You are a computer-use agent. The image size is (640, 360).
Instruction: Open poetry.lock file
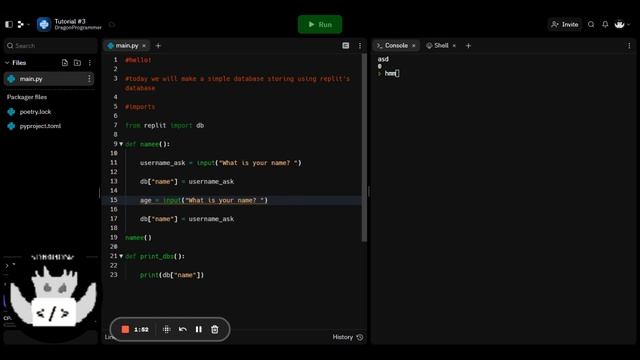[x=35, y=111]
